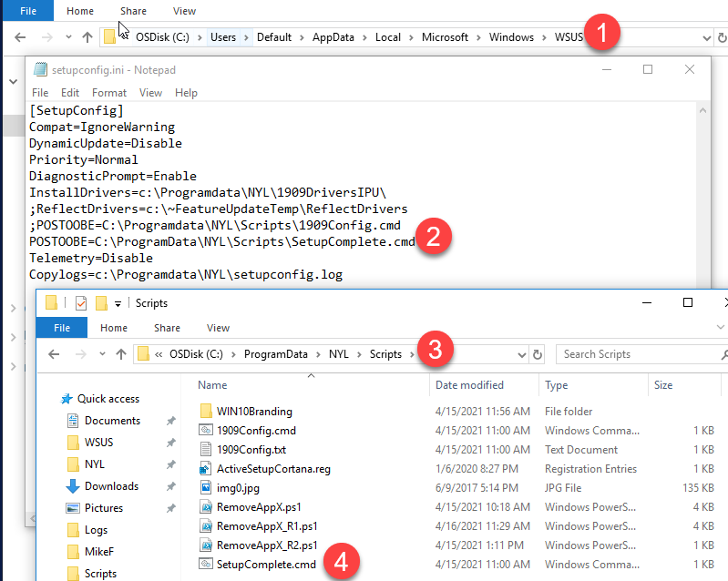Image resolution: width=728 pixels, height=581 pixels.
Task: Go back in Scripts Explorer window
Action: coord(54,354)
